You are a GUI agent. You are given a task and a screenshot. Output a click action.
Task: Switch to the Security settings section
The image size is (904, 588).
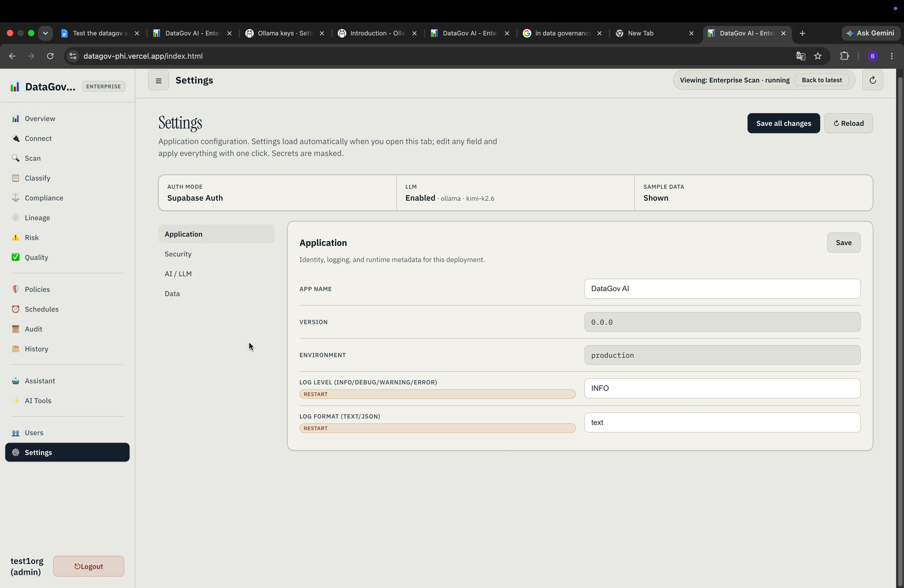pos(216,254)
